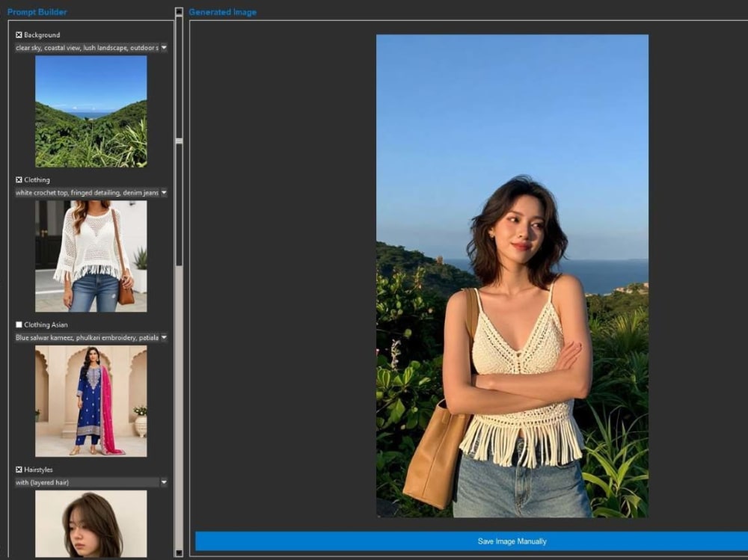
Task: Click the scrollbar down arrow in Prompt Builder
Action: (179, 553)
